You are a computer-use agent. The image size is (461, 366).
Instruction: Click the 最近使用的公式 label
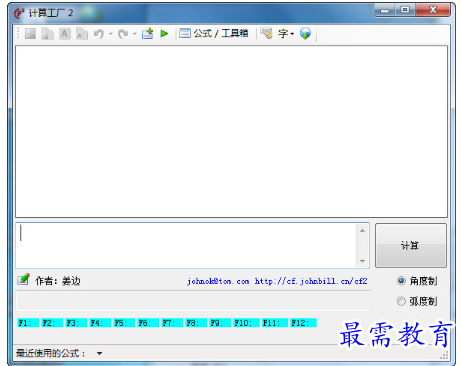(x=51, y=353)
